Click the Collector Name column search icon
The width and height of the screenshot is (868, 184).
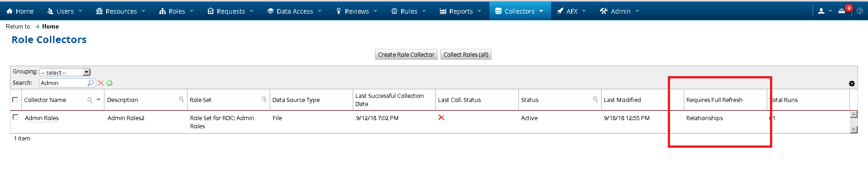89,100
